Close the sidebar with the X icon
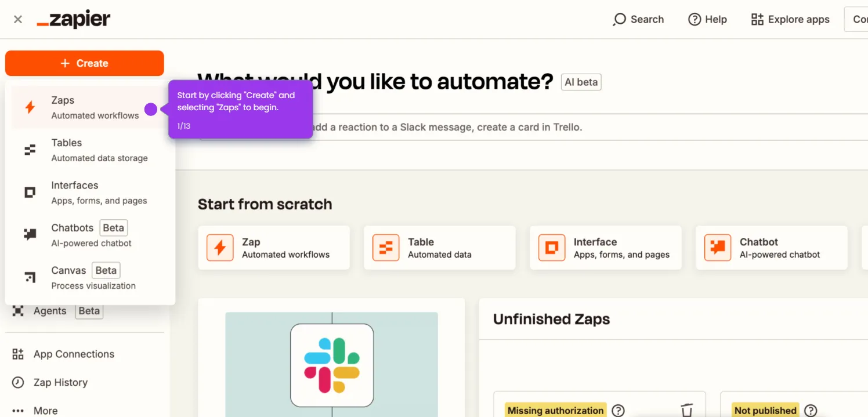 click(18, 19)
